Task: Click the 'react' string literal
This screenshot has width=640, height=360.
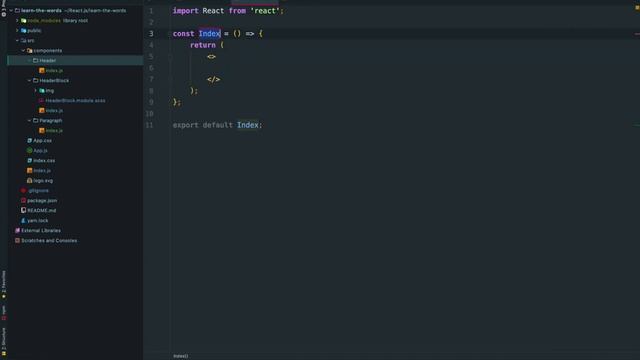Action: click(265, 11)
